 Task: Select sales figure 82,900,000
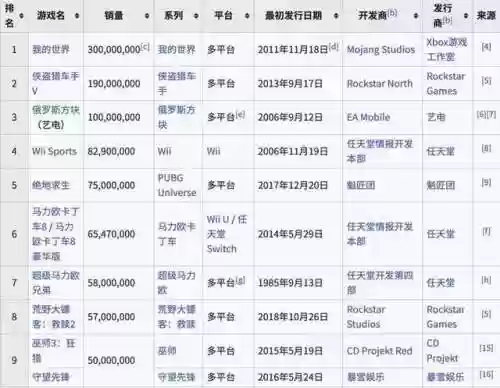111,151
